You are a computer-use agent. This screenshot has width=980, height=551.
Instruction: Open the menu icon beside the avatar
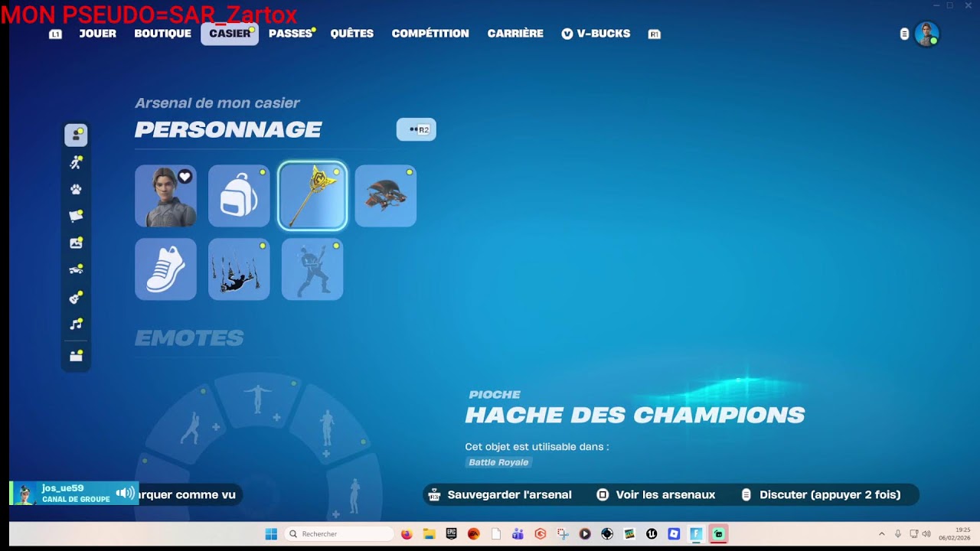click(904, 34)
